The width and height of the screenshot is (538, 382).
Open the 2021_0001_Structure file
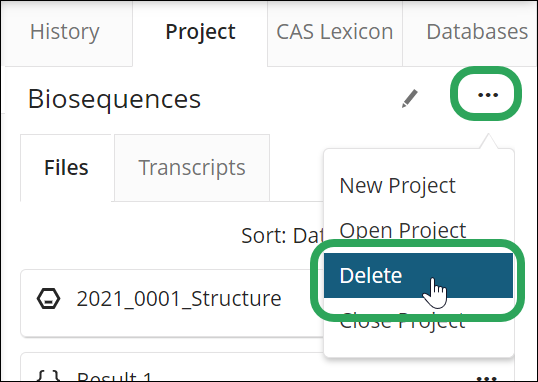click(179, 299)
